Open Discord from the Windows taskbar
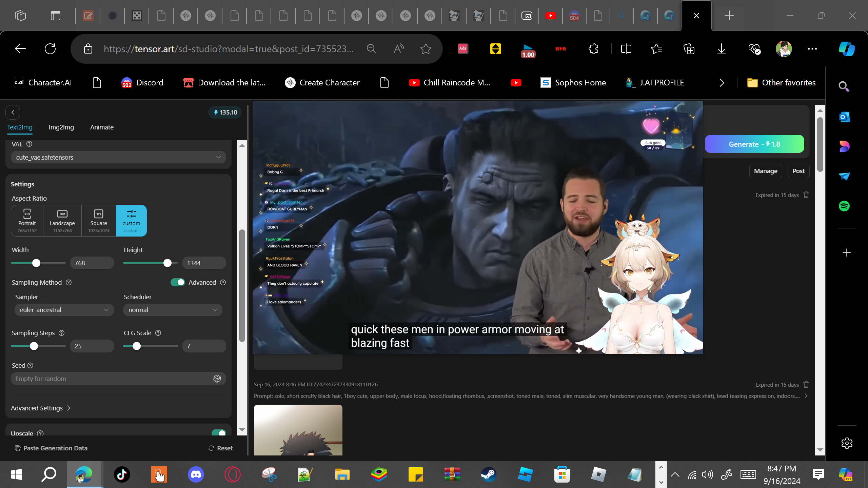Viewport: 868px width, 488px height. [x=196, y=474]
